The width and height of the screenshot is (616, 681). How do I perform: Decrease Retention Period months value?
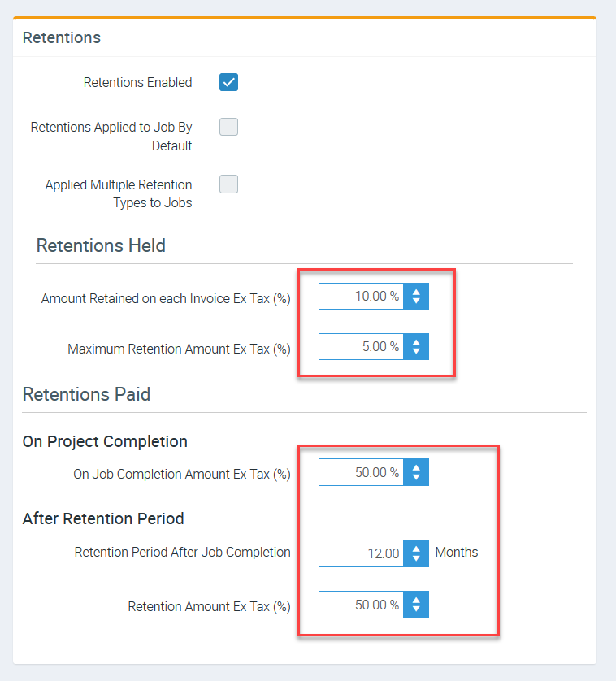(x=416, y=558)
